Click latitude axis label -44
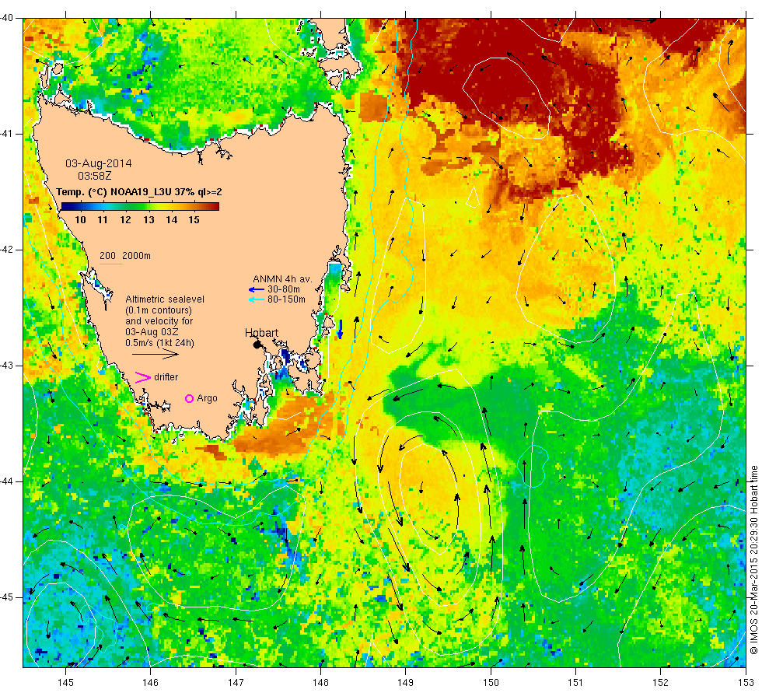The image size is (762, 700). point(7,481)
